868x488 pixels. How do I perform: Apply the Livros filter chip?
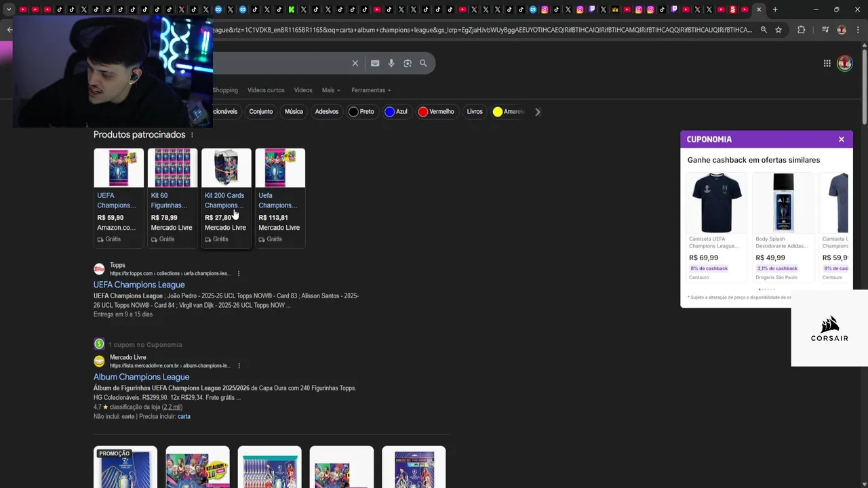pos(475,112)
